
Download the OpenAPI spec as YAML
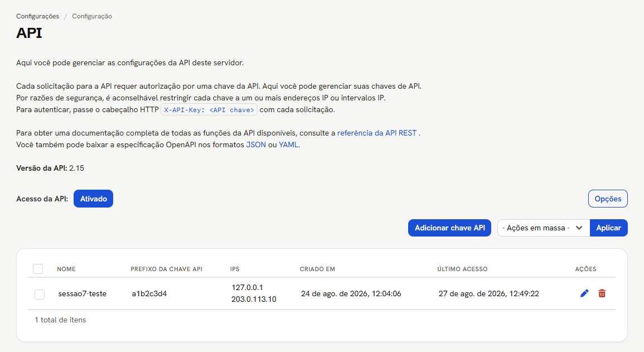point(289,145)
